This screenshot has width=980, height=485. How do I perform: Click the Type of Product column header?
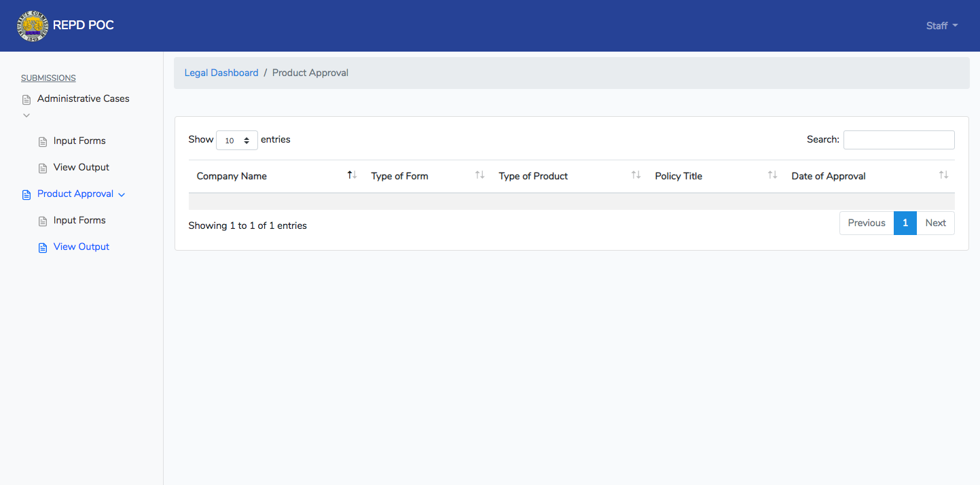coord(569,176)
